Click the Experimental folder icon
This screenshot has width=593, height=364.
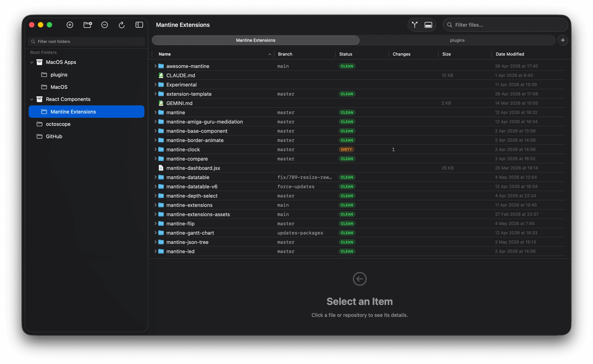(x=161, y=85)
